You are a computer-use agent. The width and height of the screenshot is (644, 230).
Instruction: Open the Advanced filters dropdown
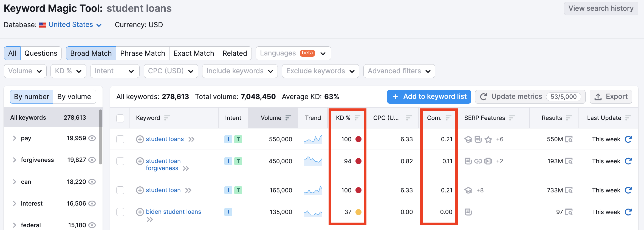(x=399, y=71)
